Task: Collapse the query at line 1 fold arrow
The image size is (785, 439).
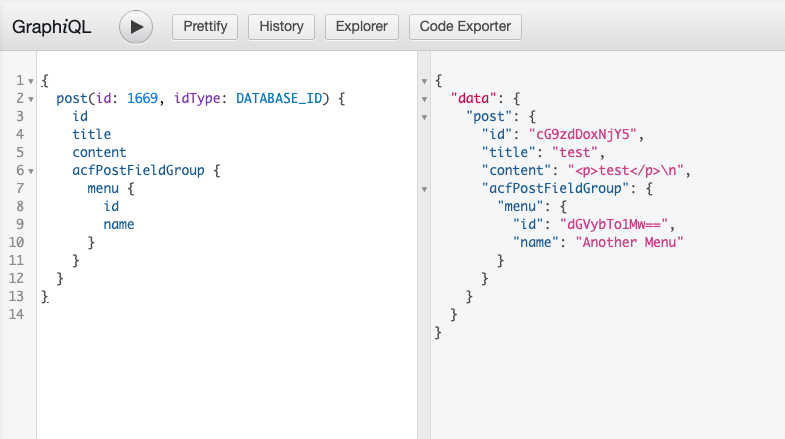Action: tap(31, 81)
